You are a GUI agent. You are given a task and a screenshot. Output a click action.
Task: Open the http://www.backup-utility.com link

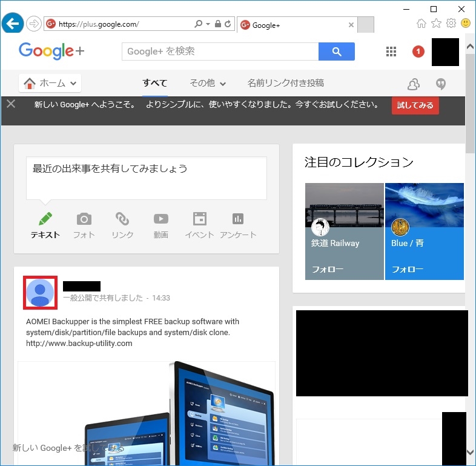pos(79,343)
